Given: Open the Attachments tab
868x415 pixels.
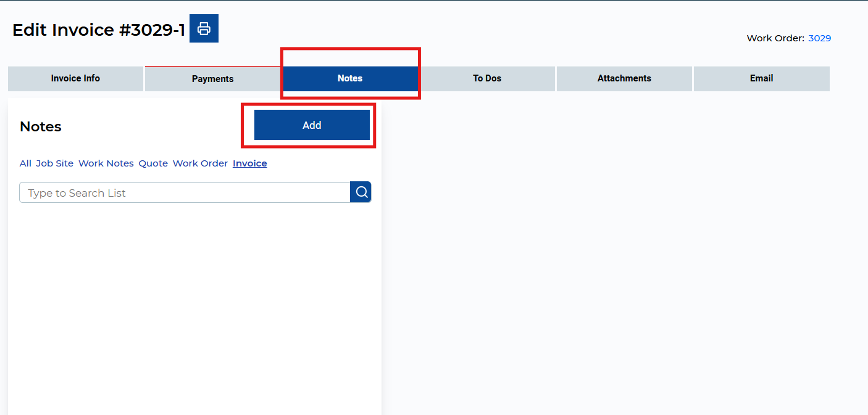Looking at the screenshot, I should click(x=624, y=78).
